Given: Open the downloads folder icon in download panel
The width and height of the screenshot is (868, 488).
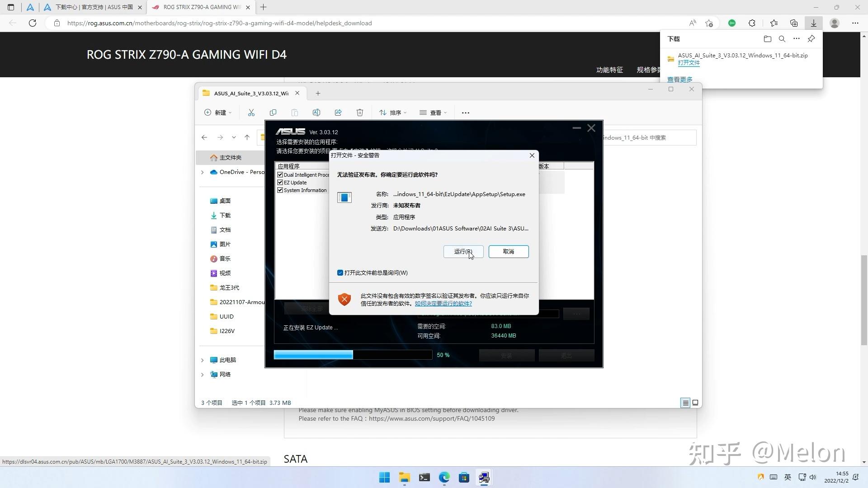Looking at the screenshot, I should click(x=767, y=39).
